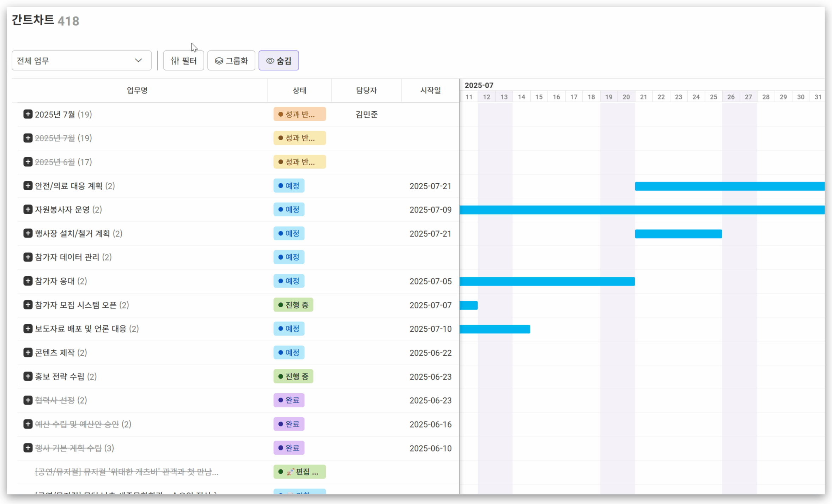Expand the 행사장 설치/철거 계획 plus icon
The height and width of the screenshot is (504, 832).
28,233
